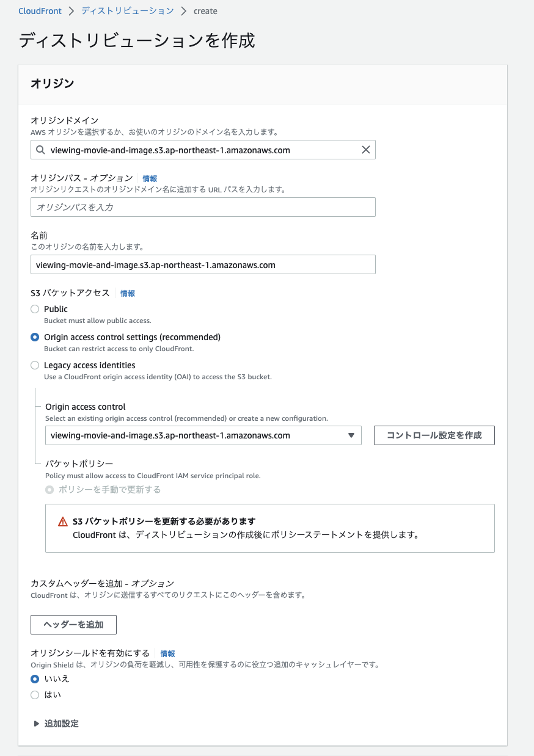Click the 名前 text field
The height and width of the screenshot is (756, 534).
202,264
